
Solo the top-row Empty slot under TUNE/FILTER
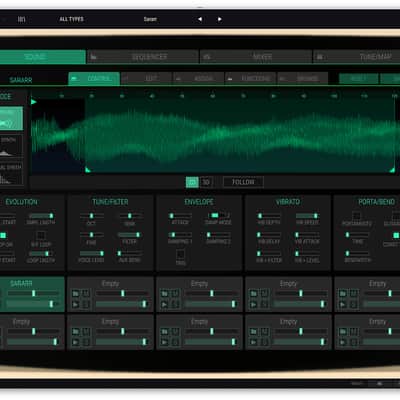86,304
